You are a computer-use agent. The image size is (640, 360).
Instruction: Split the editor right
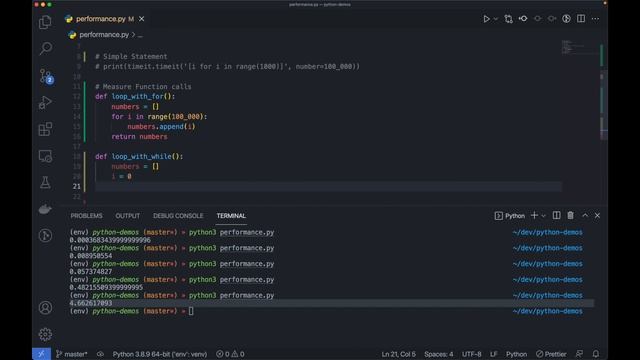(x=581, y=19)
